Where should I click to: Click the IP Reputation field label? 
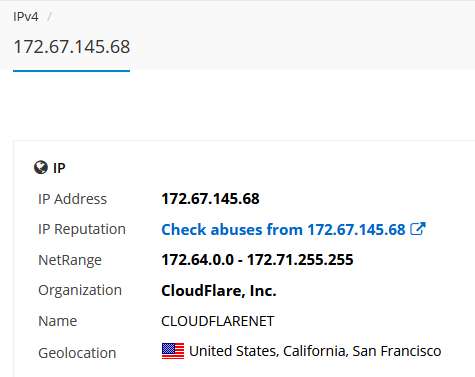[82, 229]
